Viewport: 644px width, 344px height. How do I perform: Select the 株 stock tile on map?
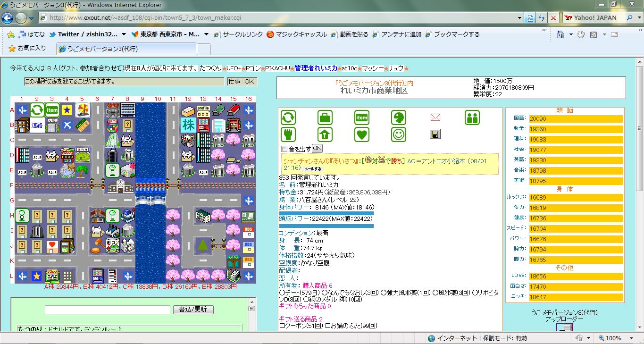[188, 125]
